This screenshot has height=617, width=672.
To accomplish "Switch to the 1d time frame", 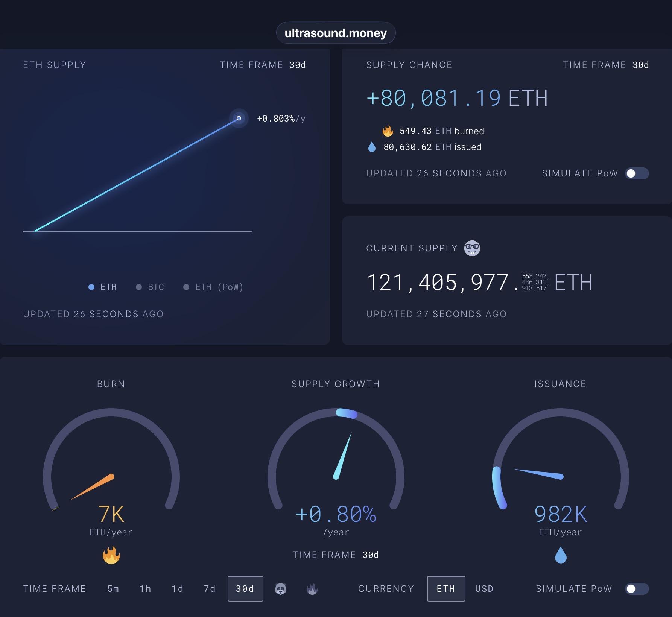I will click(178, 589).
